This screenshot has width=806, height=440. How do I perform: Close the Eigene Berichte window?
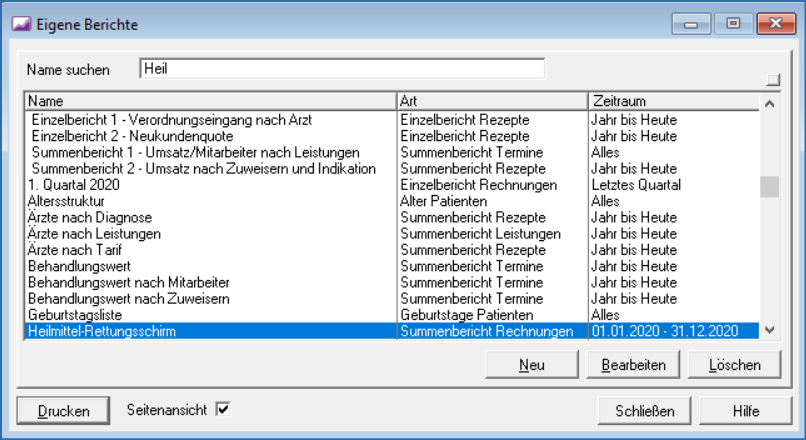click(x=776, y=24)
